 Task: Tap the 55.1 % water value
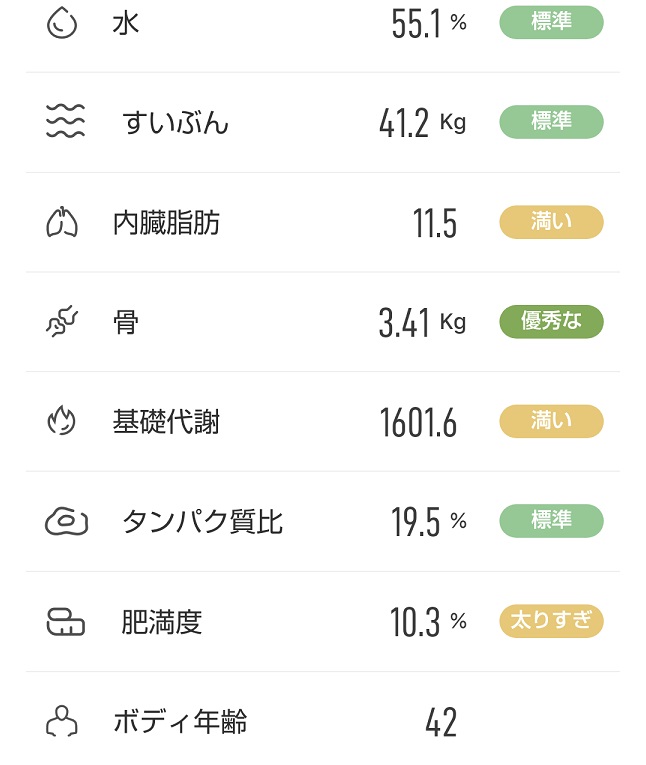(x=429, y=23)
